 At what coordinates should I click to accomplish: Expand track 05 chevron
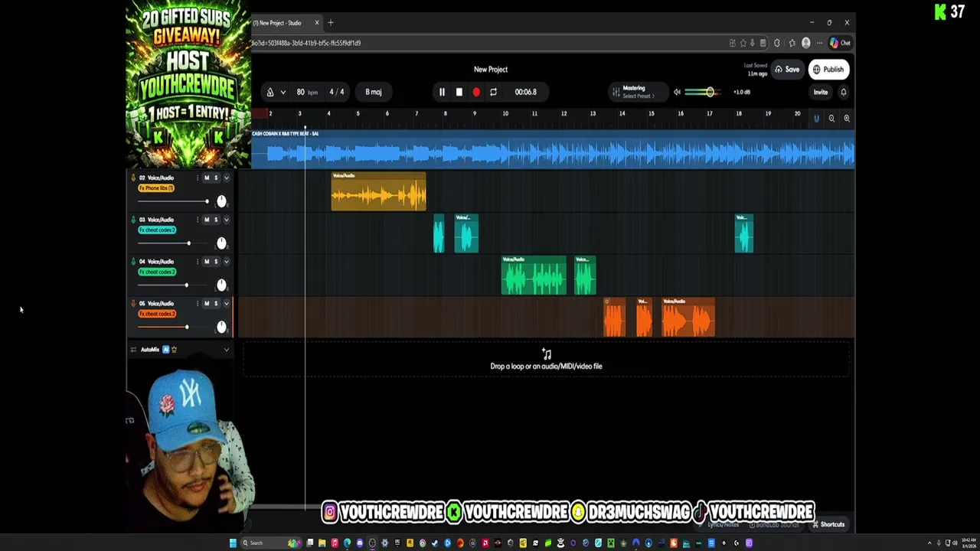[x=226, y=304]
